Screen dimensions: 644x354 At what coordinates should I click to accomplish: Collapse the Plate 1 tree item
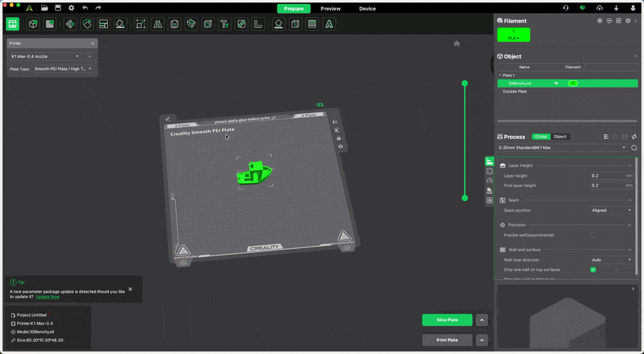pos(500,76)
